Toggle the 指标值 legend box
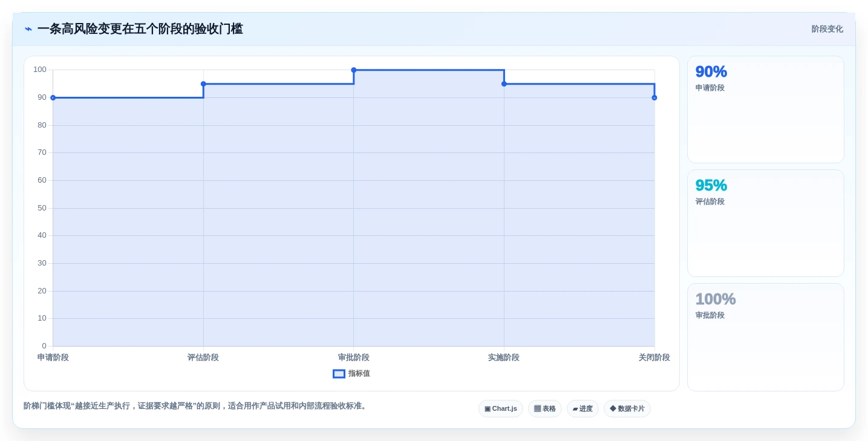The height and width of the screenshot is (441, 868). 339,374
